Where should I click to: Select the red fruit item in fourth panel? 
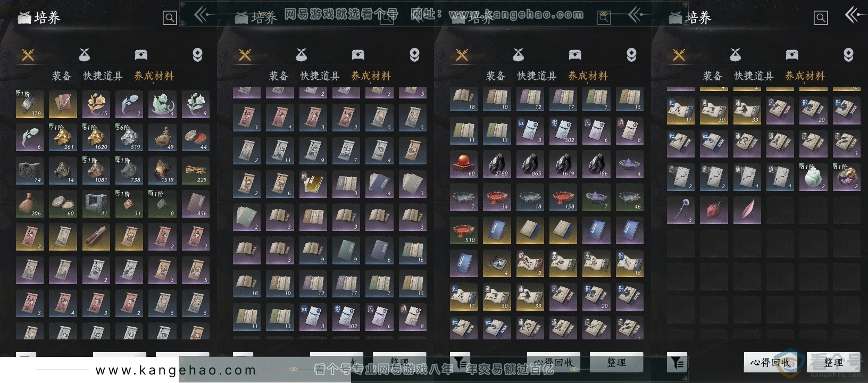coord(714,210)
